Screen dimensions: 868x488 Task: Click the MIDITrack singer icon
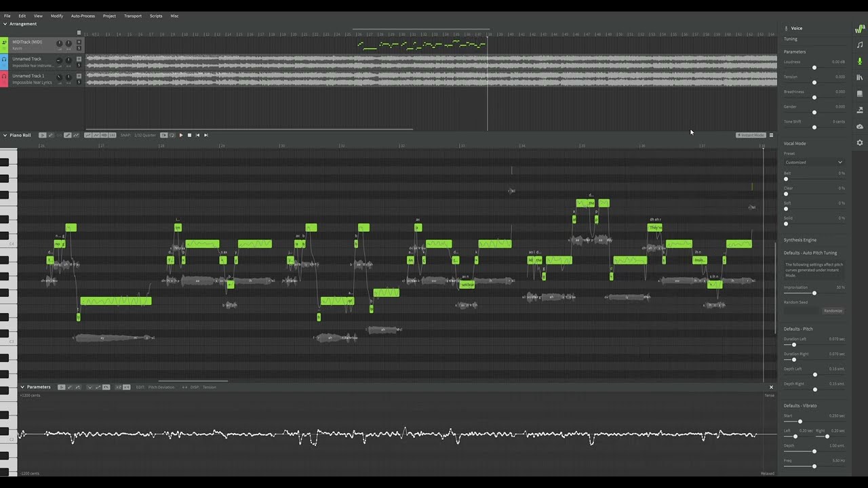(4, 42)
